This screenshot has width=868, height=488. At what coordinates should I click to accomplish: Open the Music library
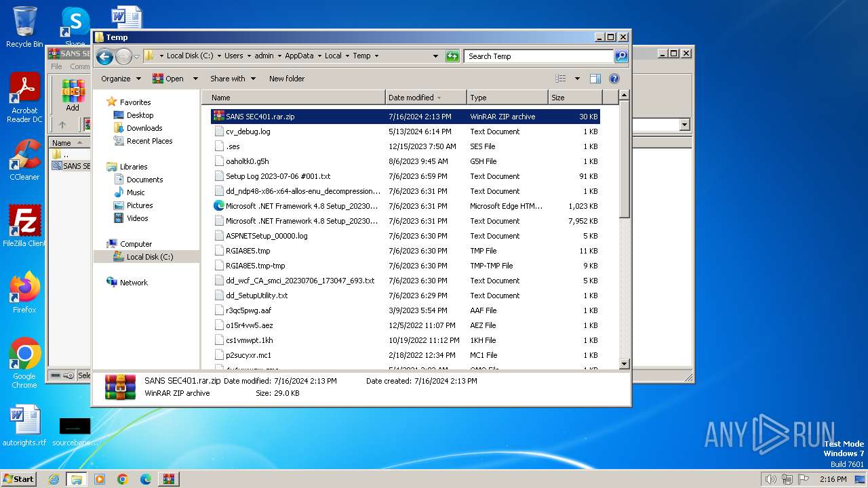tap(136, 192)
